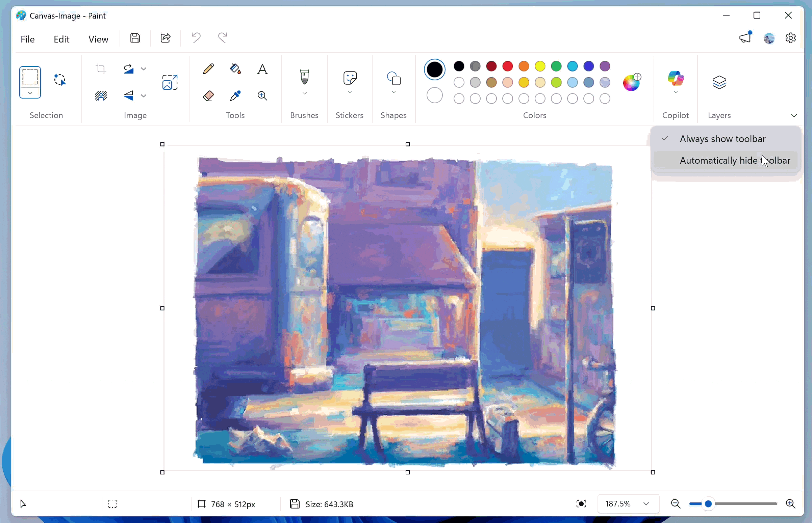
Task: Undo the last action
Action: pos(196,37)
